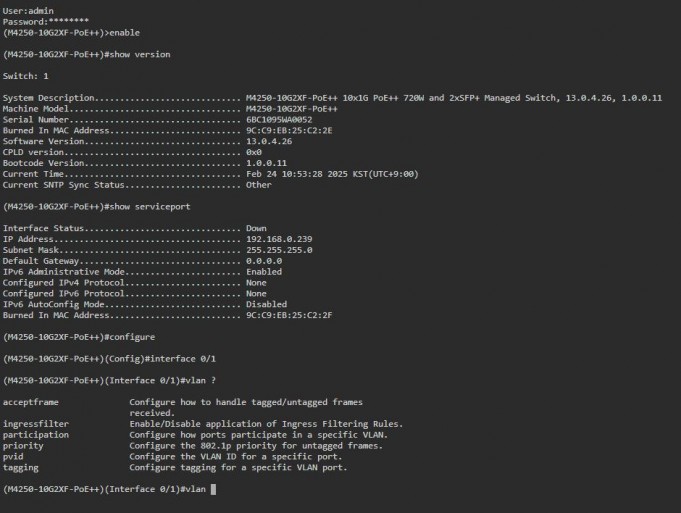
Task: Click the 'pvid' option keyword
Action: click(13, 457)
